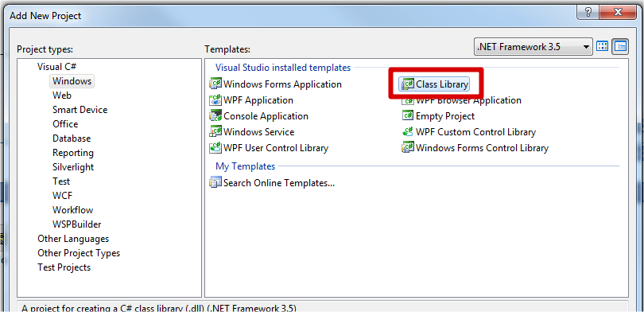
Task: Select the Silverlight project type
Action: pos(73,167)
